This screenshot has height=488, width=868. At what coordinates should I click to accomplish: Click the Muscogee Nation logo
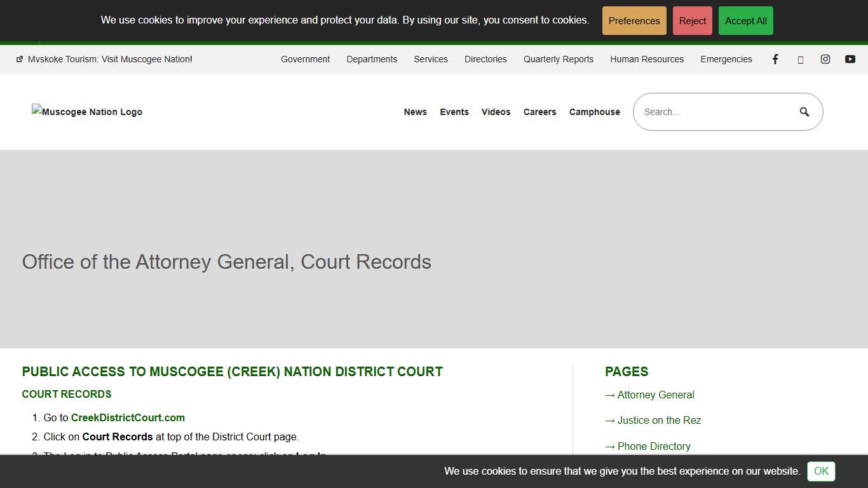[x=86, y=112]
